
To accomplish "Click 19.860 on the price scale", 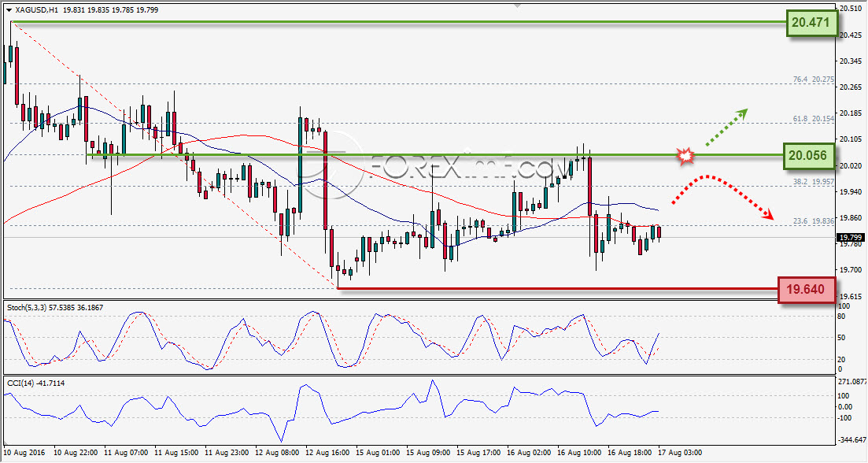I will tap(851, 217).
